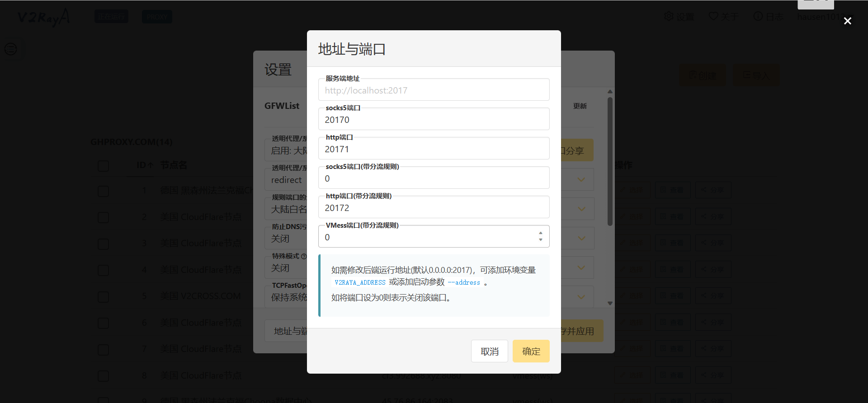Click the PROXY tag in the header
This screenshot has width=868, height=403.
(157, 17)
